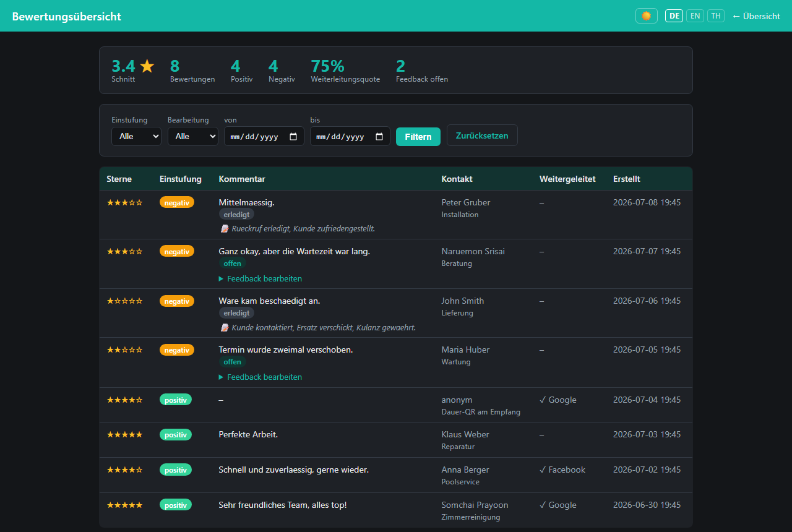The height and width of the screenshot is (532, 792).
Task: Click the offen badge under 'Termin wurde zweimal verschoben.'
Action: pyautogui.click(x=233, y=362)
